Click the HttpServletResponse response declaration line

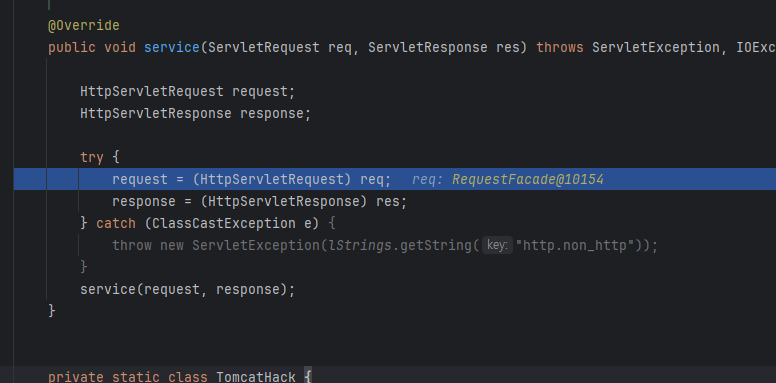click(195, 113)
